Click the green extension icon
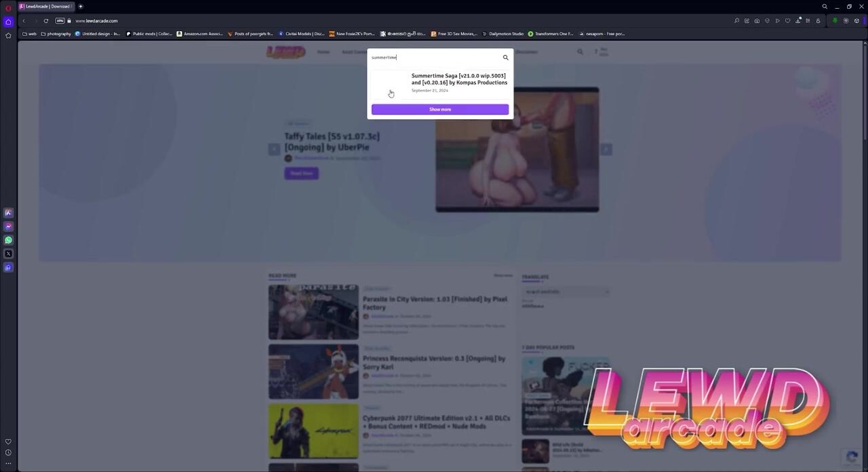868x472 pixels. pos(835,21)
